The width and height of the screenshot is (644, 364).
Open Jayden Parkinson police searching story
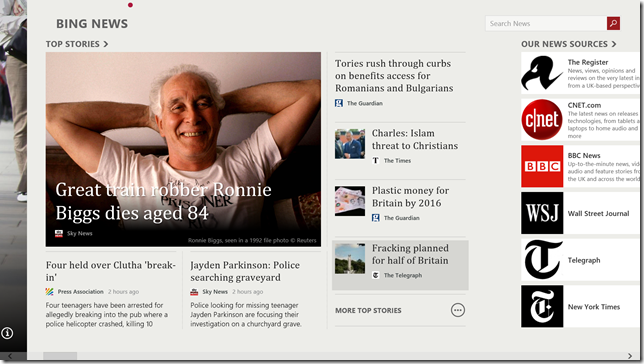coord(245,271)
